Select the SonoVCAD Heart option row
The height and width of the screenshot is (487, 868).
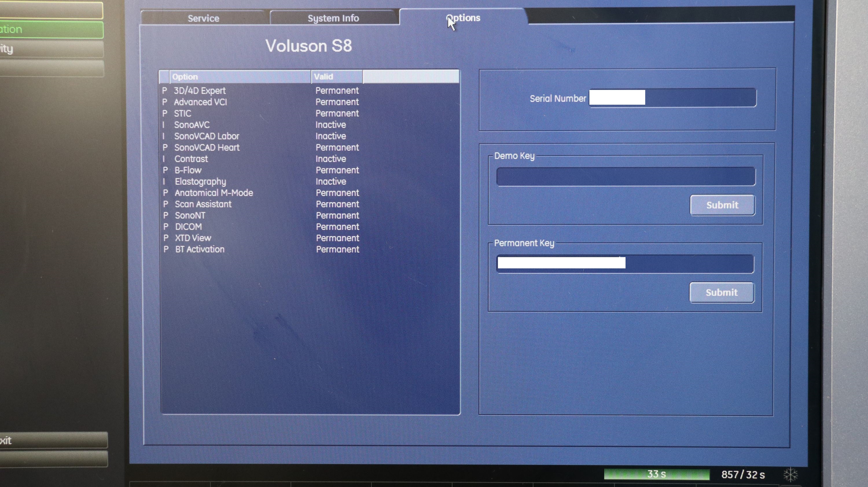tap(310, 147)
